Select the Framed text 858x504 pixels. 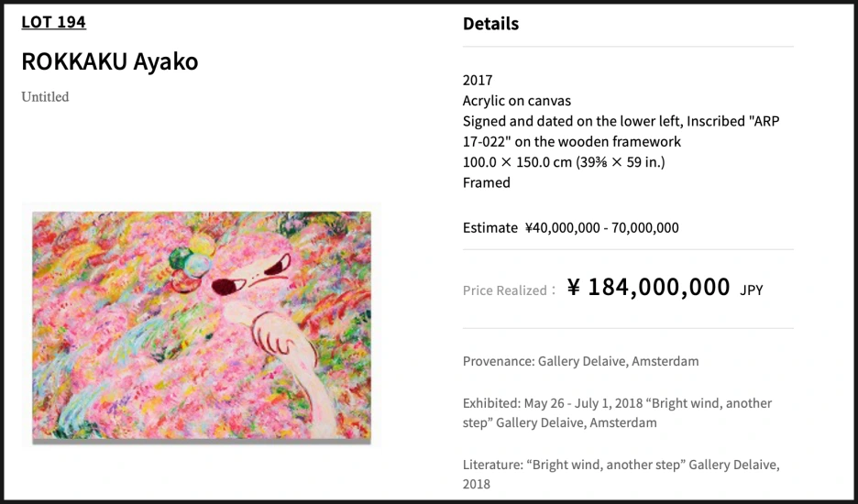pos(487,182)
